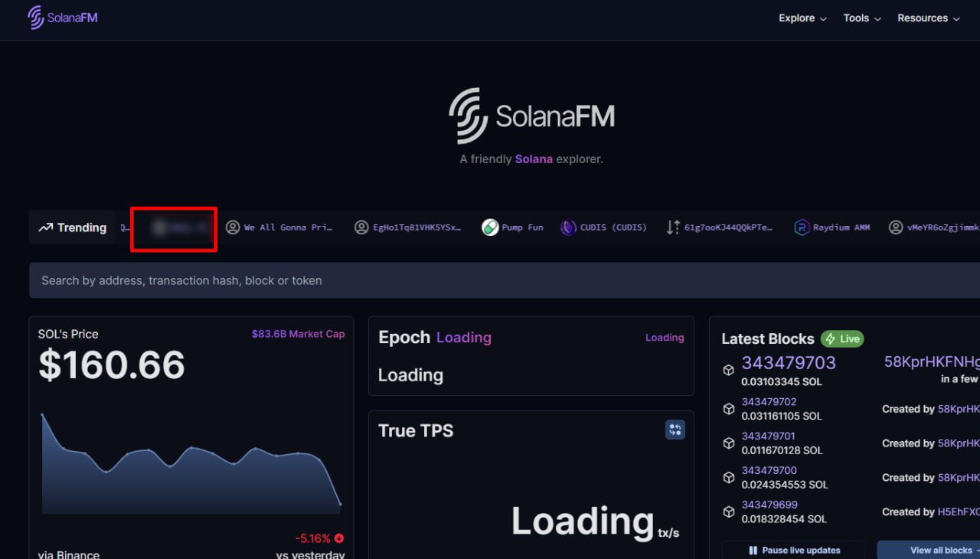Open block 343479701
Screen dimensions: 980x559
click(769, 436)
